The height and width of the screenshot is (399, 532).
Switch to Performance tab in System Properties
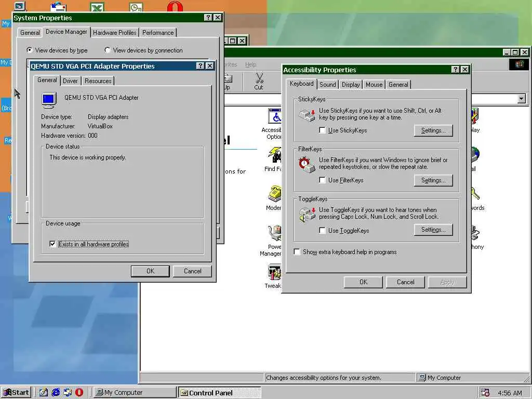158,33
